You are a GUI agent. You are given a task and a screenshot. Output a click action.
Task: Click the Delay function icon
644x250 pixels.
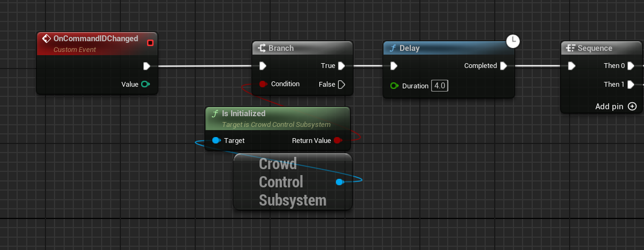tap(393, 48)
